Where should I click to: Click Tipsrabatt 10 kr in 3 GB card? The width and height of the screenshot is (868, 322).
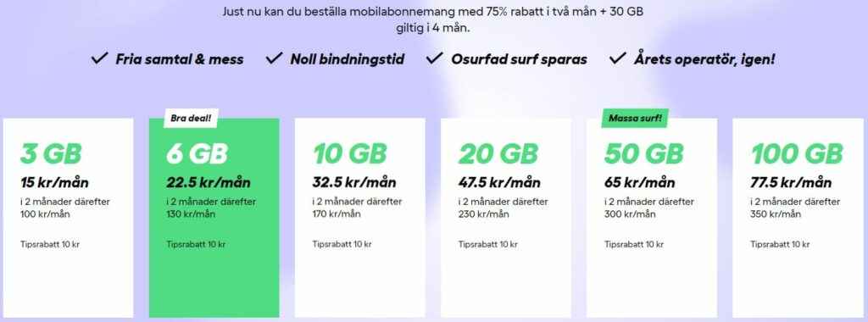click(50, 244)
